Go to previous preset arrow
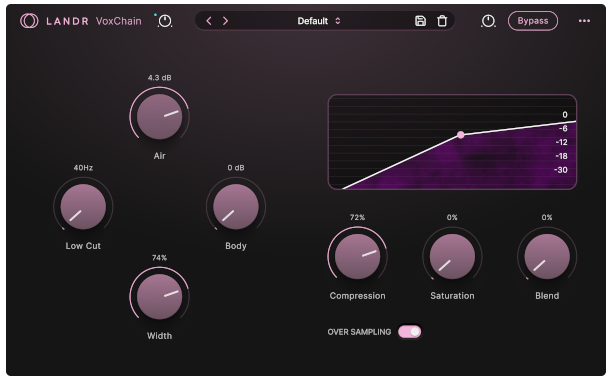The image size is (614, 382). coord(209,21)
